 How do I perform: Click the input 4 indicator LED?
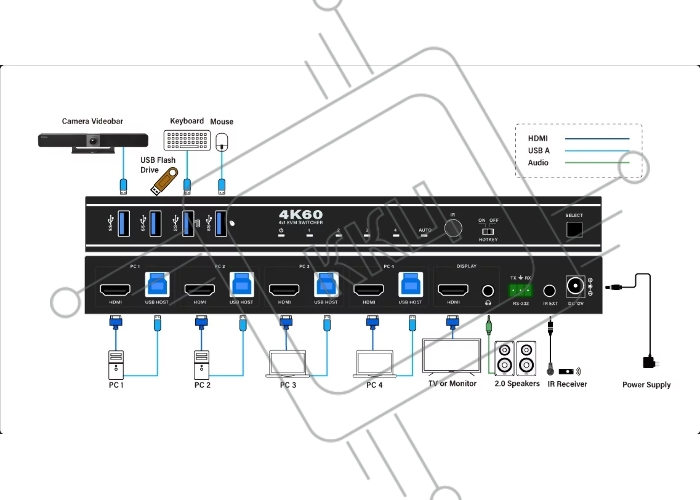tap(396, 235)
